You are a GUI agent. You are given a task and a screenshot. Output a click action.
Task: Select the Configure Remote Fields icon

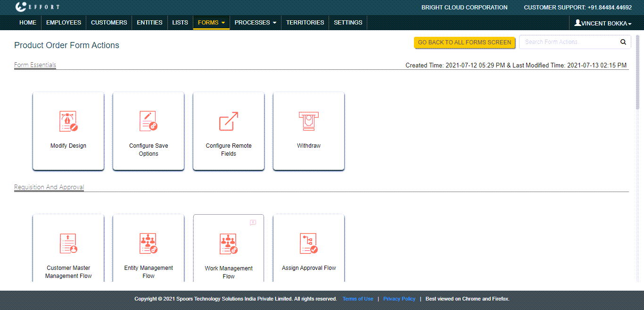click(229, 122)
